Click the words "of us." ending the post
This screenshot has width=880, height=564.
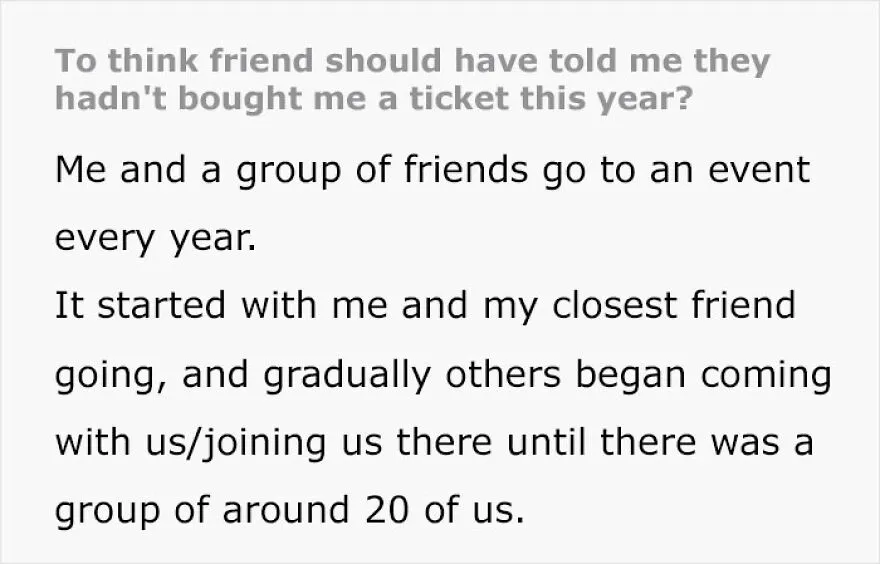coord(474,510)
